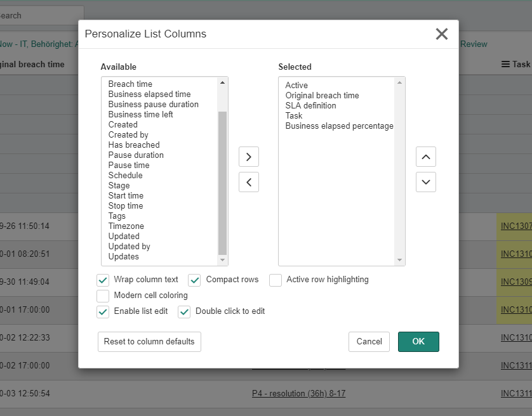Screen dimensions: 532x416
Task: Uncheck the Compact rows option
Action: coord(194,280)
